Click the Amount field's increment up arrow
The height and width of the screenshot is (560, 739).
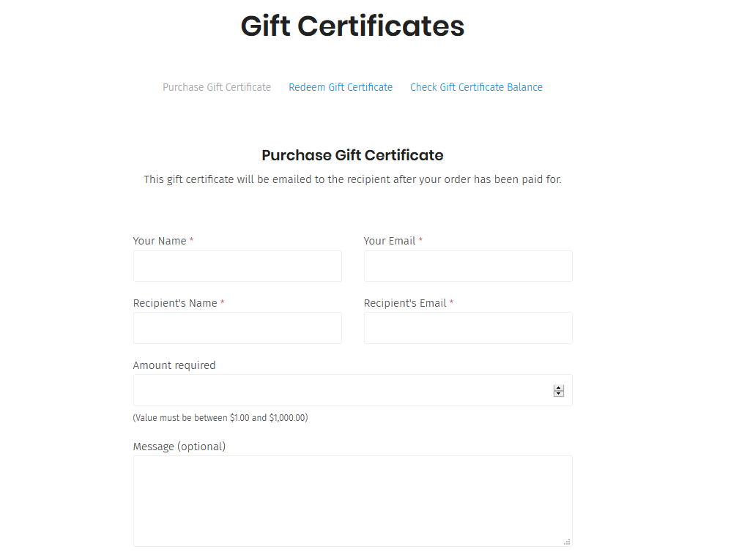pyautogui.click(x=559, y=388)
